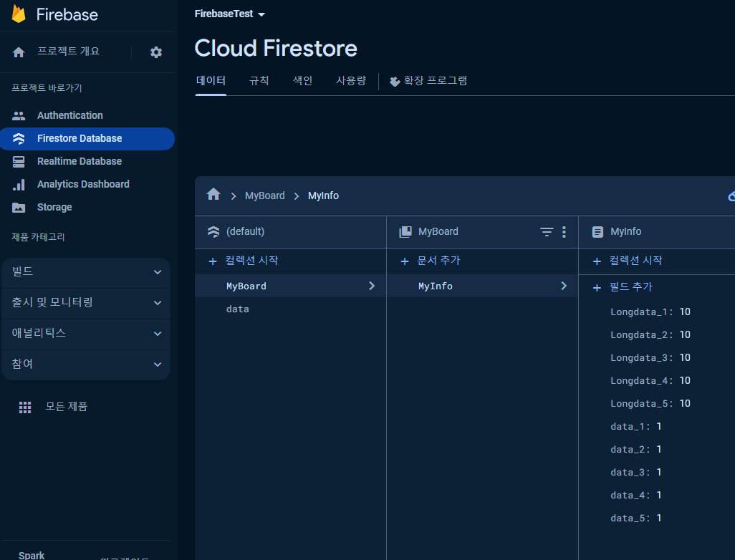Open Storage in sidebar
Screen dimensions: 735x560
tap(87, 207)
